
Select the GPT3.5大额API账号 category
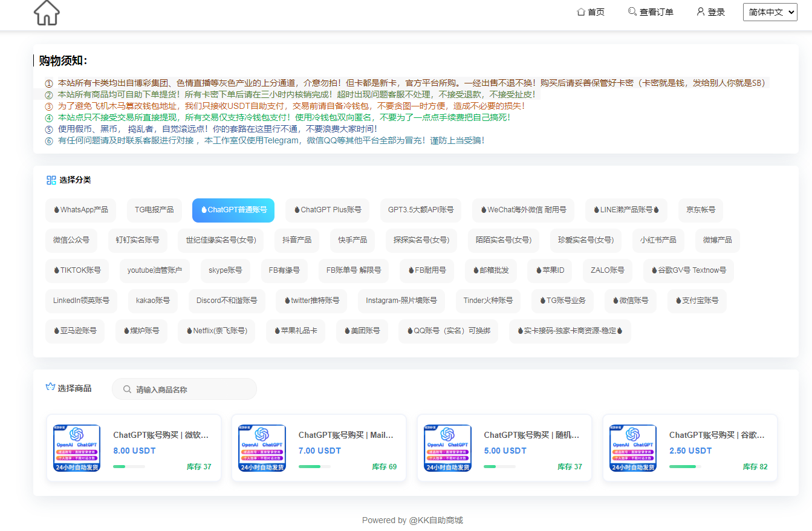tap(421, 210)
